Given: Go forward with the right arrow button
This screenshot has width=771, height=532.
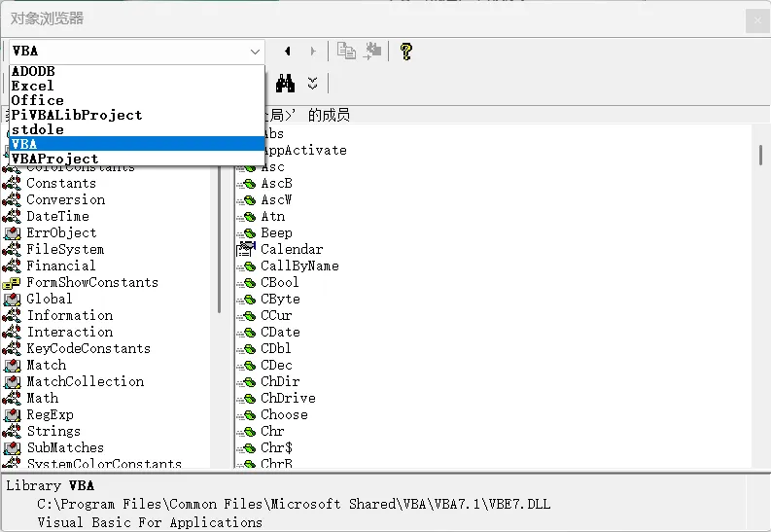Looking at the screenshot, I should [x=313, y=52].
